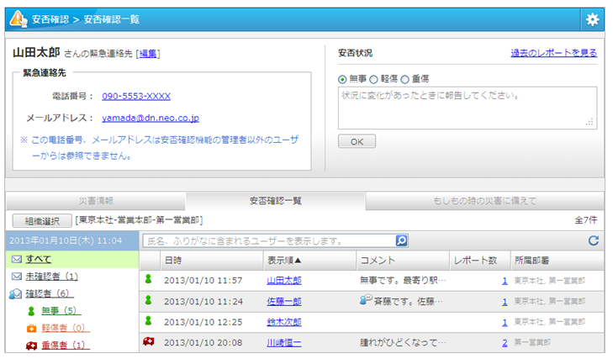
Task: Click the search magnifier icon
Action: click(401, 240)
